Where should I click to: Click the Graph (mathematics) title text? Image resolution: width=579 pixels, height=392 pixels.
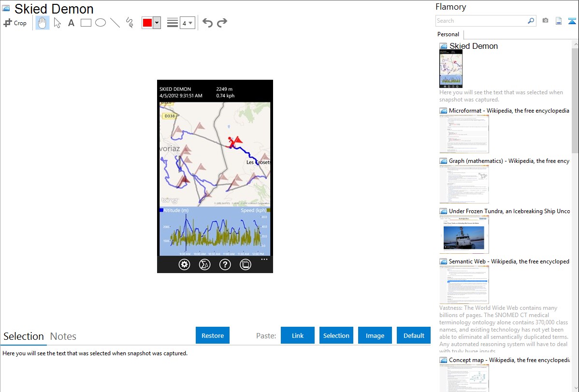[509, 161]
